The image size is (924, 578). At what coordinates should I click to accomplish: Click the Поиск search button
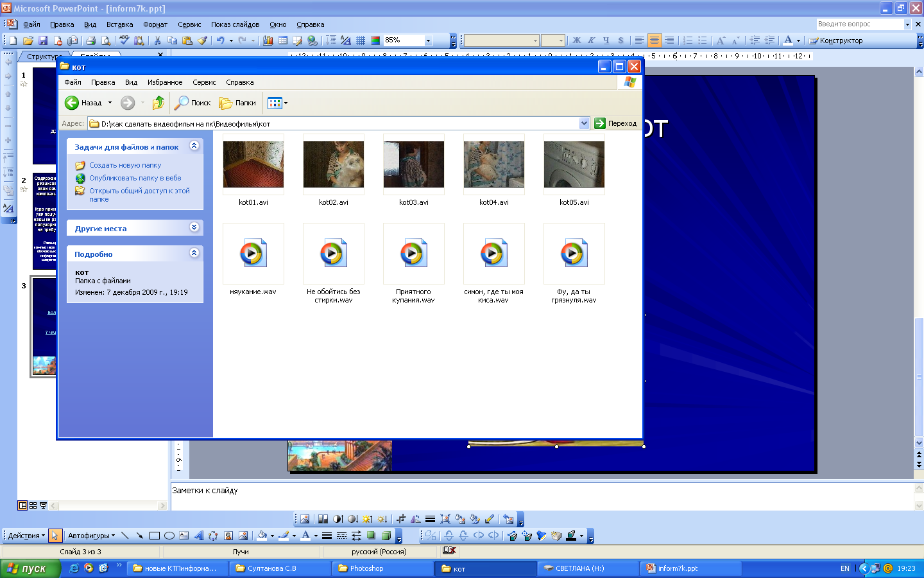point(194,103)
